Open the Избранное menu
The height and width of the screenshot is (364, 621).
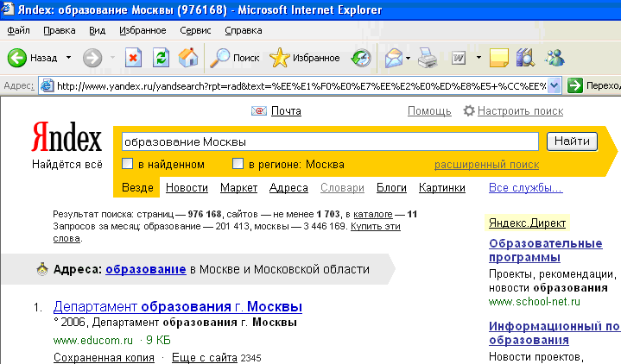click(143, 30)
